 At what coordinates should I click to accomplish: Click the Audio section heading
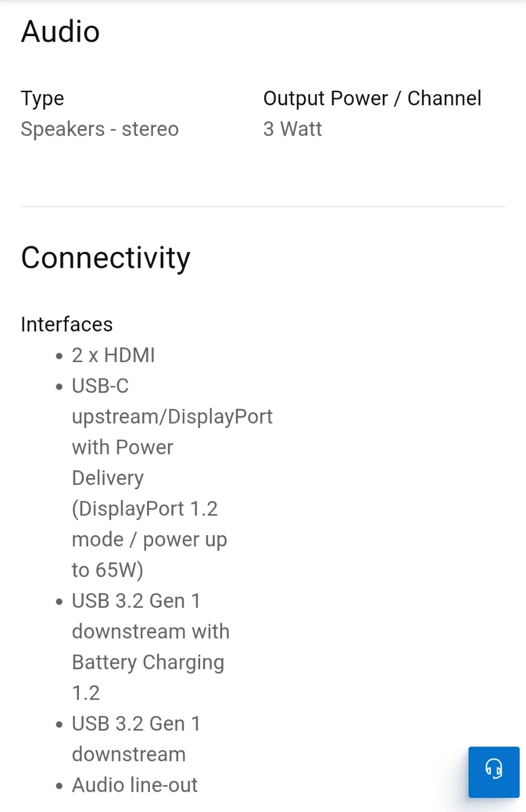coord(60,32)
